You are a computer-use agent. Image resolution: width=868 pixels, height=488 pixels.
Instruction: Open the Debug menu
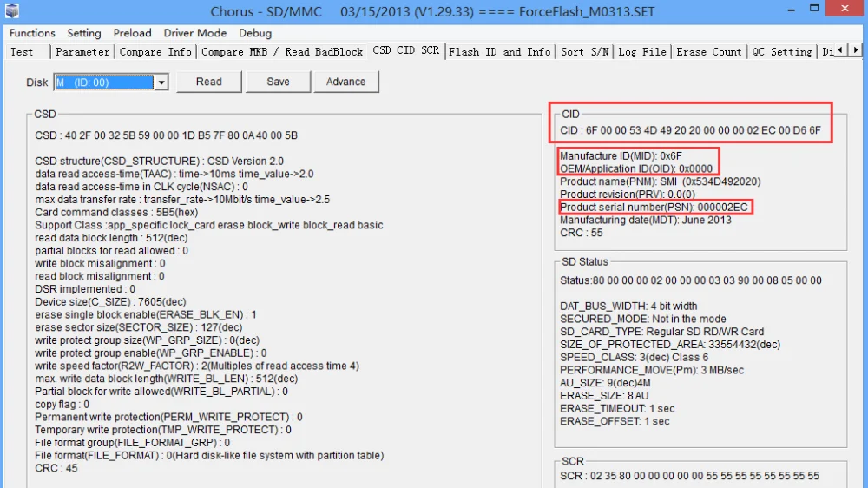[x=255, y=33]
